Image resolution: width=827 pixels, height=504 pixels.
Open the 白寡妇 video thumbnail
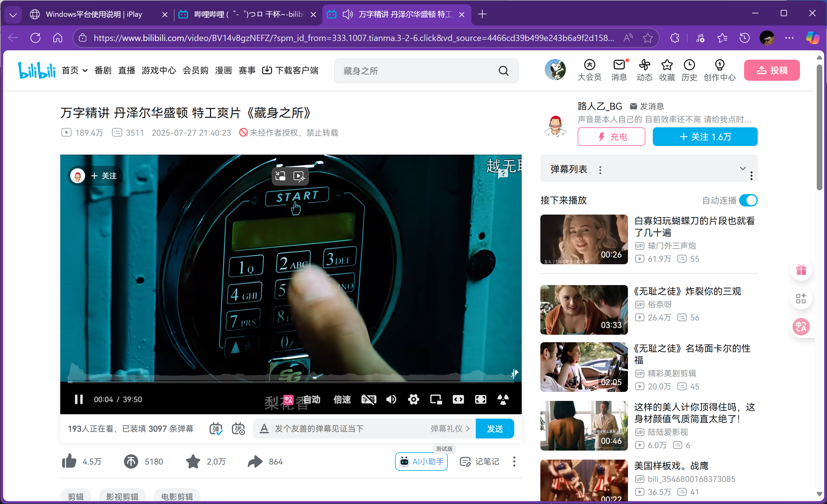click(x=584, y=239)
